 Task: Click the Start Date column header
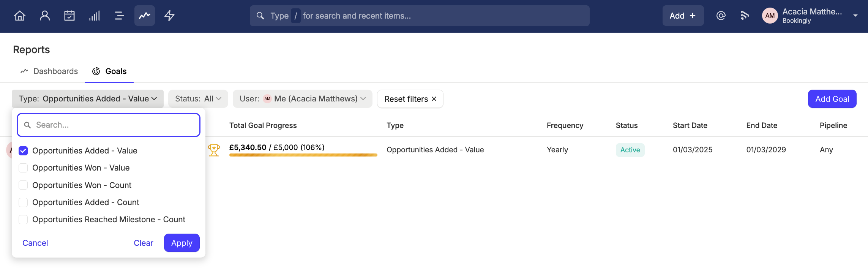(690, 125)
